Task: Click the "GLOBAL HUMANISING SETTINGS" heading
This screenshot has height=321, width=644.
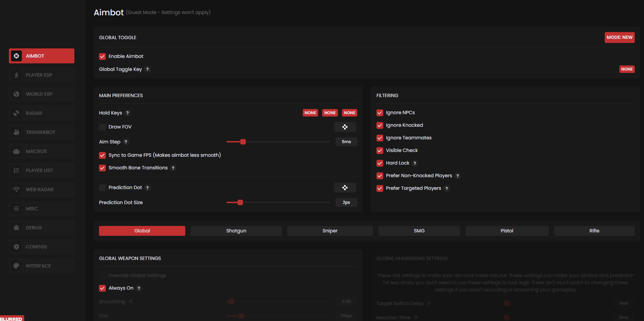Action: (412, 258)
